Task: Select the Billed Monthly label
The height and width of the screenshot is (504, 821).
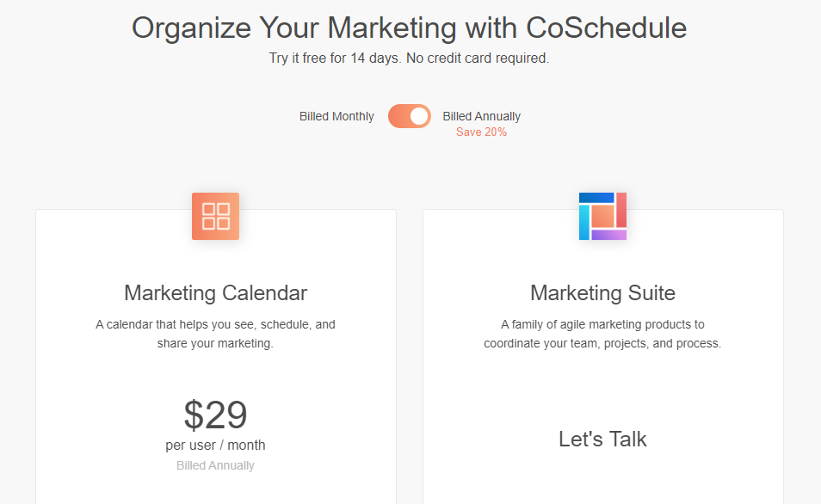Action: [336, 116]
